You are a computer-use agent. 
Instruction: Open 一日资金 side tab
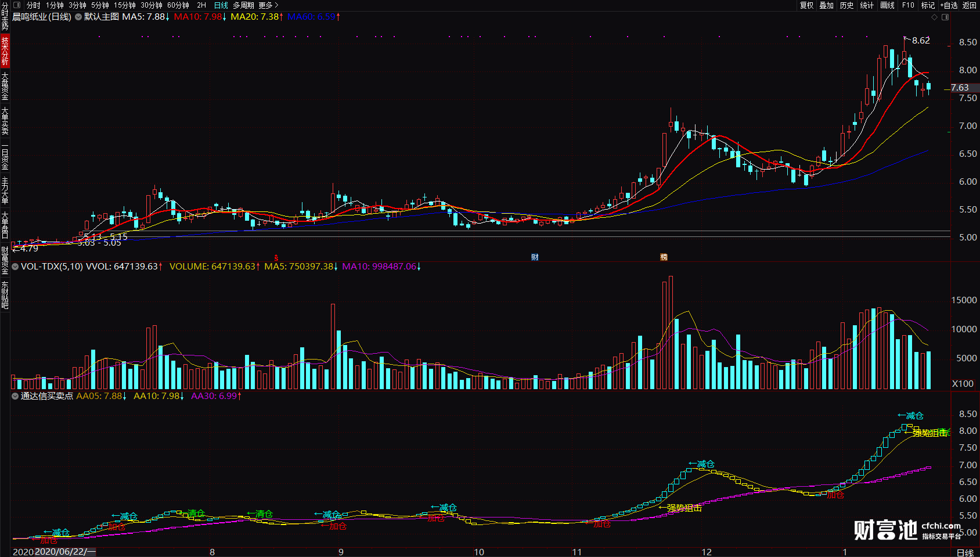[x=5, y=156]
